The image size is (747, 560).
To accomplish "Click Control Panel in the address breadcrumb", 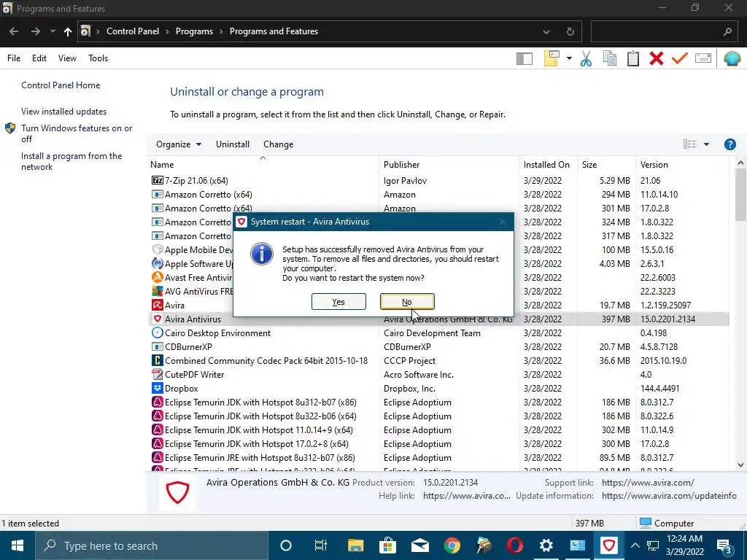I will click(x=133, y=31).
